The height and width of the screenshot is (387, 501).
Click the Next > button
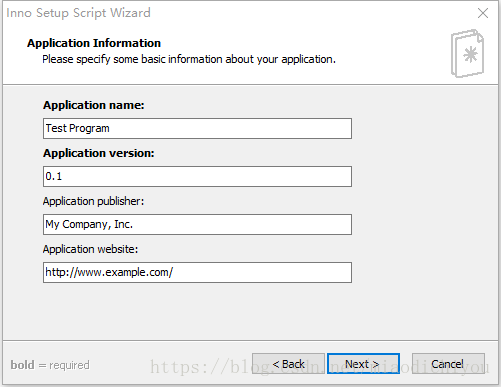pos(363,364)
